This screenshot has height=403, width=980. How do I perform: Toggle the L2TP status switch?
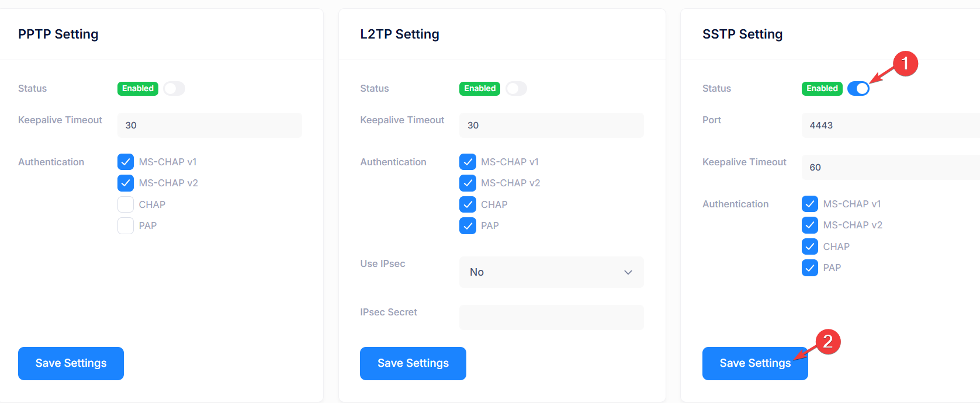(x=516, y=88)
